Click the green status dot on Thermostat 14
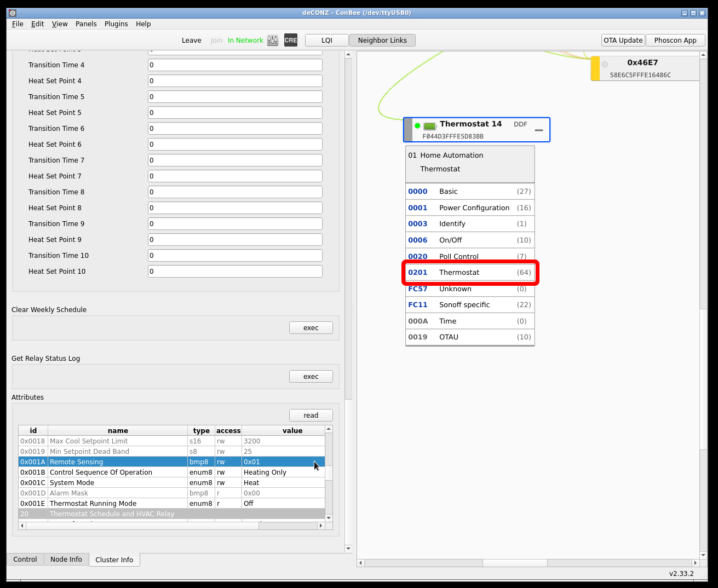Viewport: 718px width, 588px height. tap(417, 125)
